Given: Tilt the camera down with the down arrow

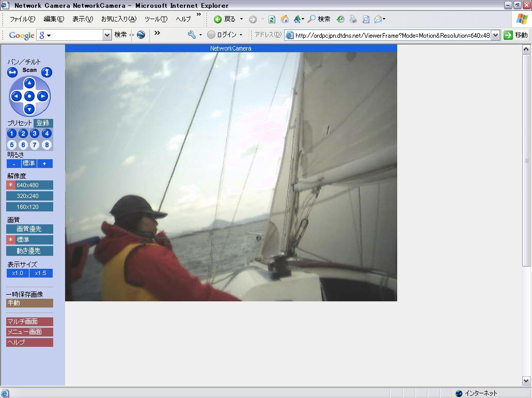Looking at the screenshot, I should (x=29, y=109).
